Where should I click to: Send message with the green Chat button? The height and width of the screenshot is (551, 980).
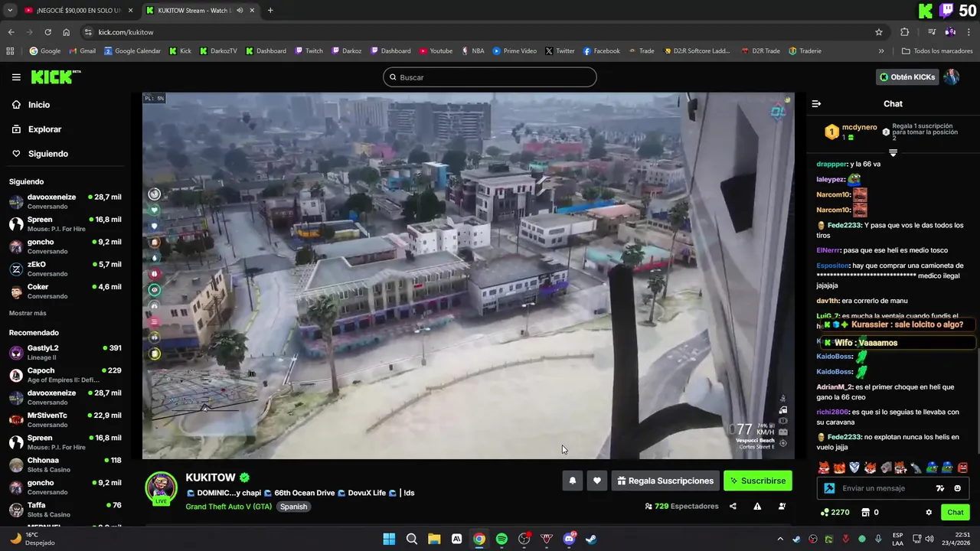pos(955,512)
